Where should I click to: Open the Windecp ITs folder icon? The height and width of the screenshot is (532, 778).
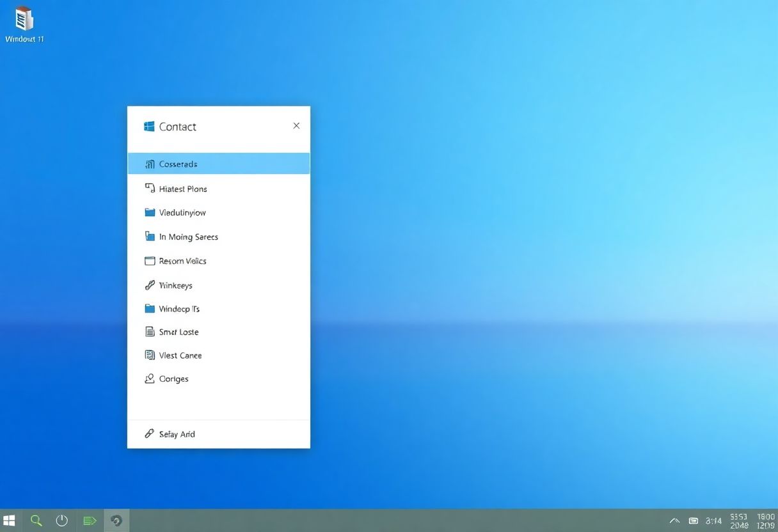[150, 309]
